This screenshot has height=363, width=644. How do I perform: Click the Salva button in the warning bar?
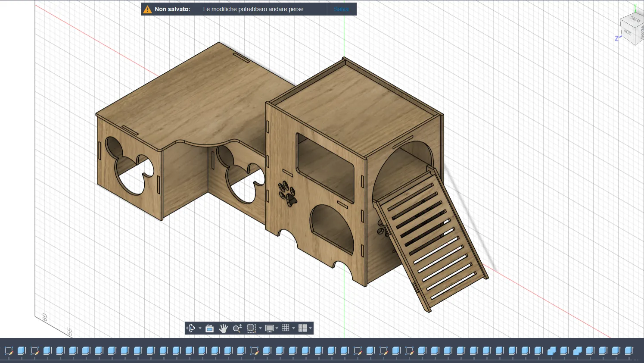tap(341, 9)
